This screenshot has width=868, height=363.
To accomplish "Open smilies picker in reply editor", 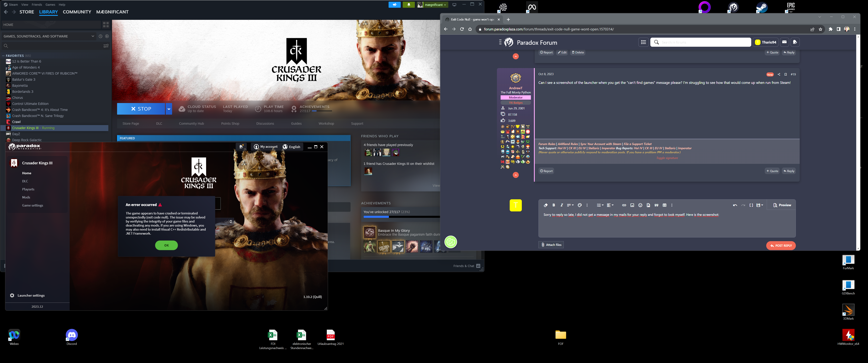I will point(640,205).
